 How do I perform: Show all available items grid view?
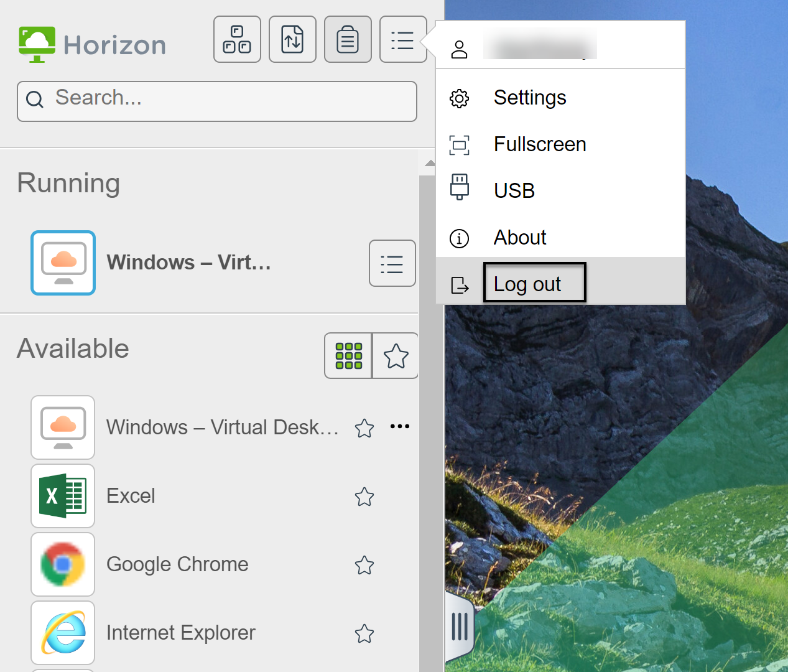(348, 356)
